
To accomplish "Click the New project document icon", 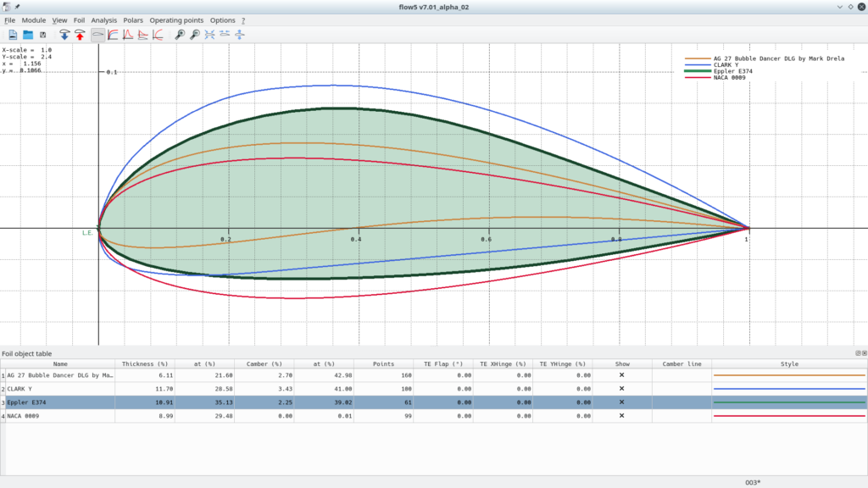I will (13, 35).
